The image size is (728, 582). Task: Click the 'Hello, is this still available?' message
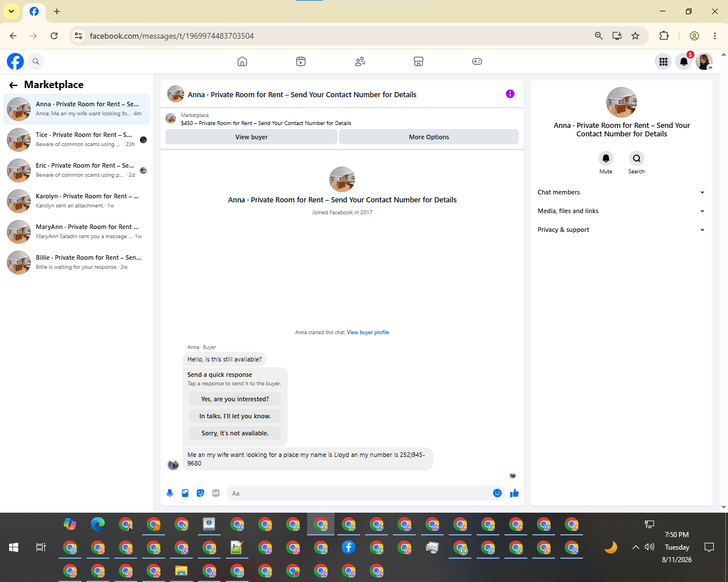[225, 359]
